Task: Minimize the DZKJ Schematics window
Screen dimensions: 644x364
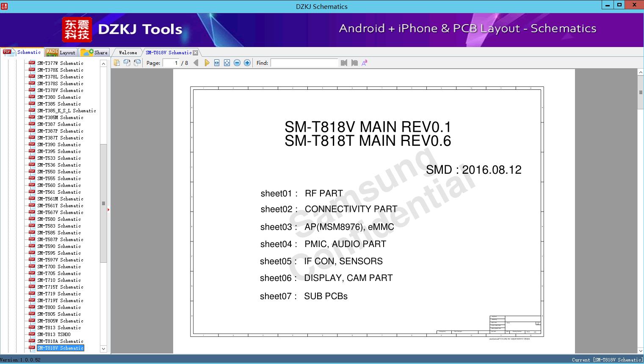Action: [x=608, y=5]
